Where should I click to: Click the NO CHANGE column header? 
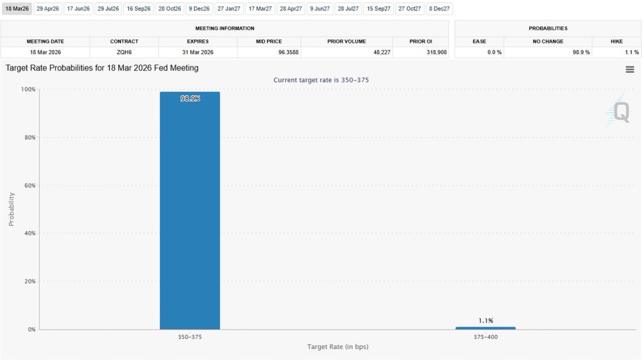(548, 41)
